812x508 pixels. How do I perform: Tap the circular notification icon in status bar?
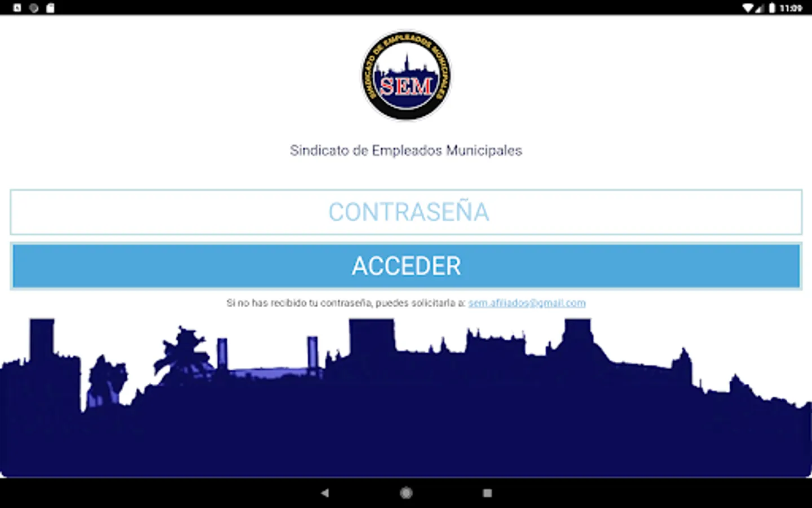coord(34,8)
